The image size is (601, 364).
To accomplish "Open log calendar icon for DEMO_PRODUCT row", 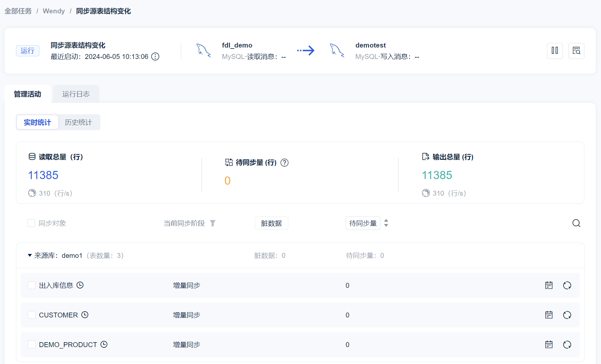I will point(549,345).
